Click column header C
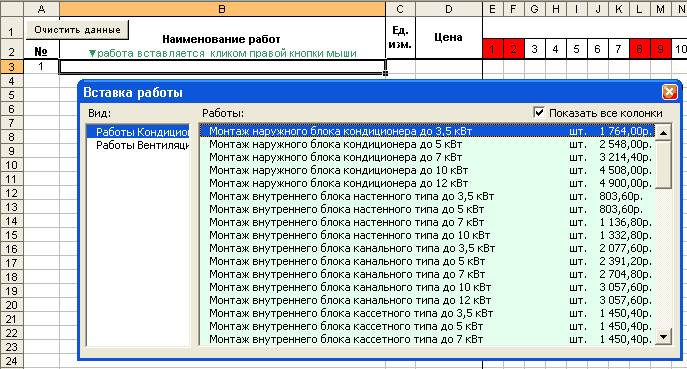 [x=400, y=9]
